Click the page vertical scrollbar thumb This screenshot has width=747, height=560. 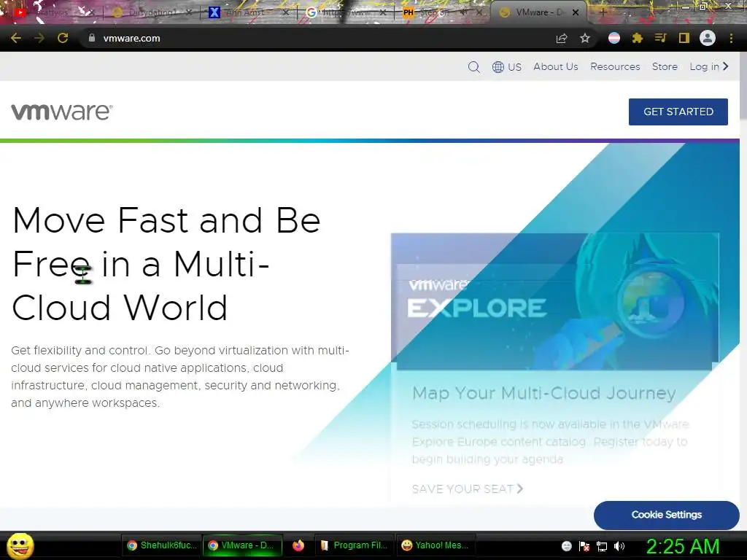743,87
